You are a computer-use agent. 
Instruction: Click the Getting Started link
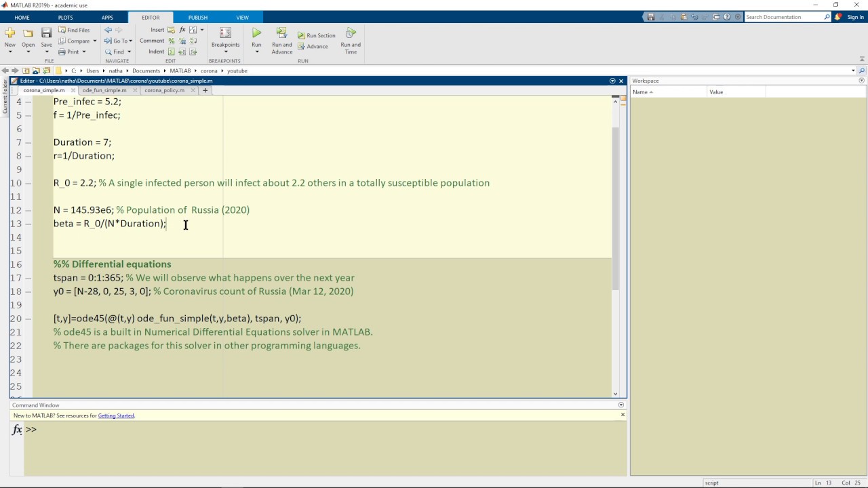pos(116,415)
